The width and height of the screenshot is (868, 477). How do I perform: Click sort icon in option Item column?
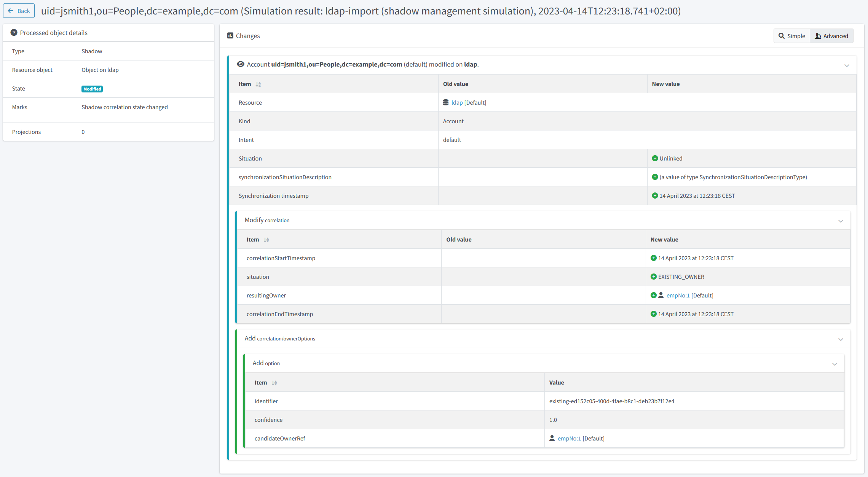click(x=274, y=383)
